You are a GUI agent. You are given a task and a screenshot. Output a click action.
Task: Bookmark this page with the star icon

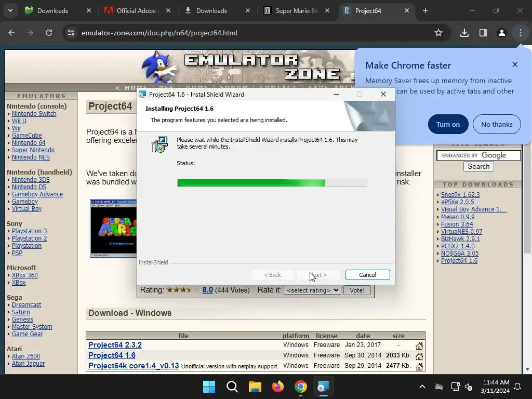tap(438, 33)
